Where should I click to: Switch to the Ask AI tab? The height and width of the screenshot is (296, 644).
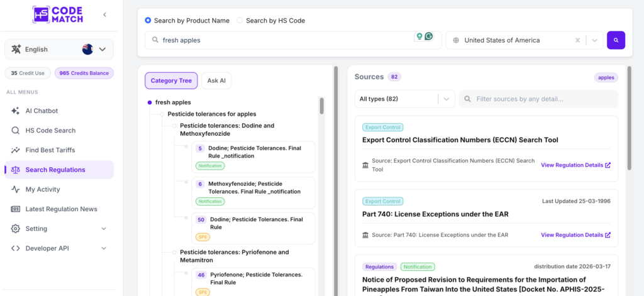(216, 81)
